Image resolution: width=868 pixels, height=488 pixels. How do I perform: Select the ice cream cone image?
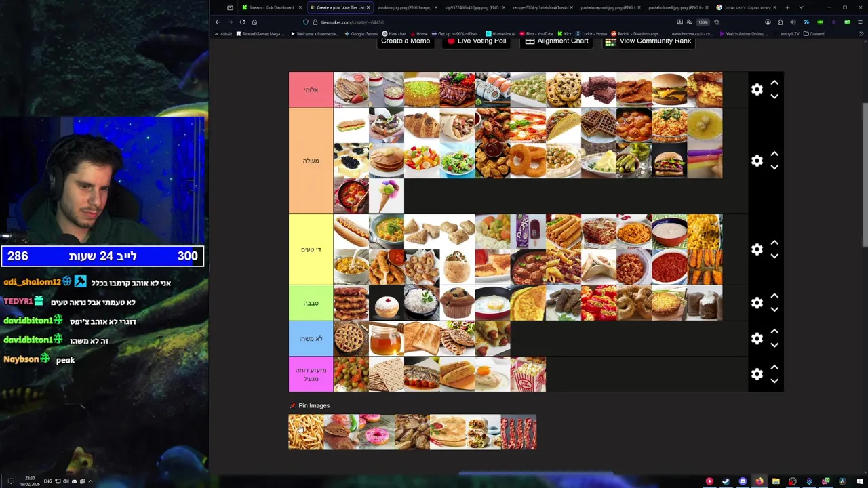pos(387,196)
